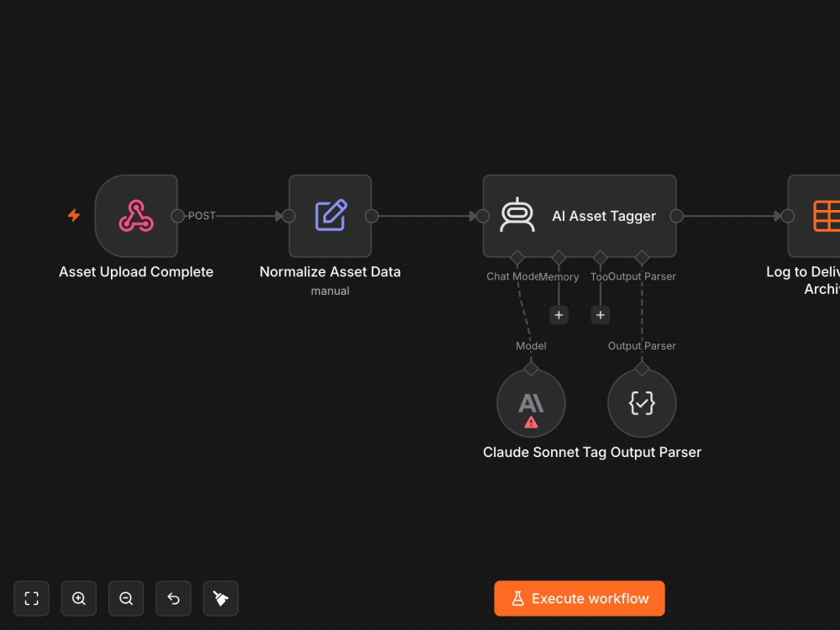This screenshot has height=630, width=840.
Task: Click the AI Asset Tagger title text
Action: (x=604, y=216)
